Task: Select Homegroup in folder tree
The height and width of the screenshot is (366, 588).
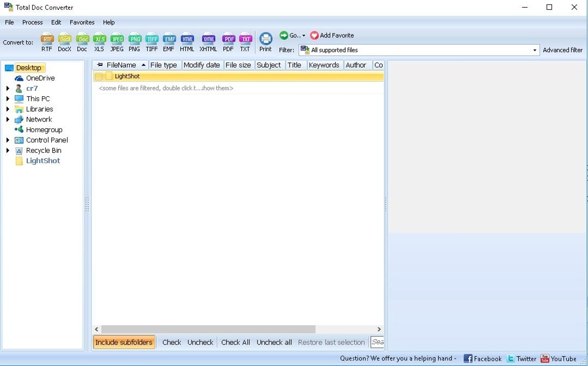Action: 44,129
